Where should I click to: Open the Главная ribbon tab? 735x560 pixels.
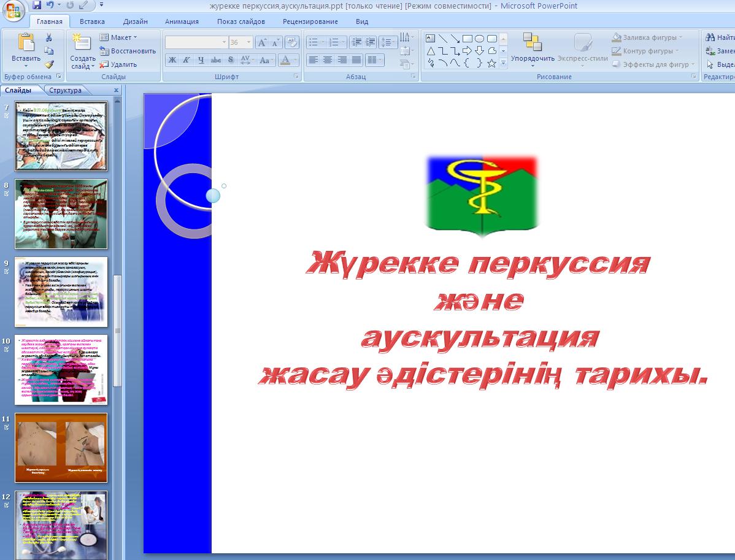[x=49, y=21]
